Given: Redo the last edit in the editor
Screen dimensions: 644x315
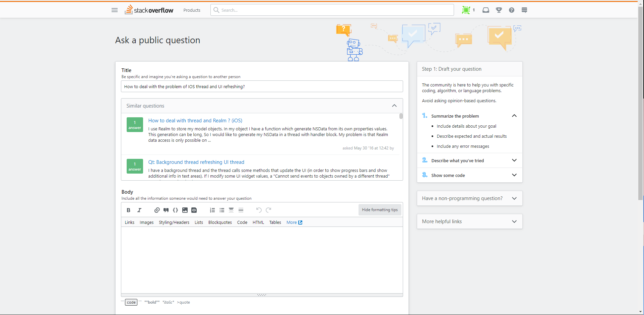Looking at the screenshot, I should [268, 210].
